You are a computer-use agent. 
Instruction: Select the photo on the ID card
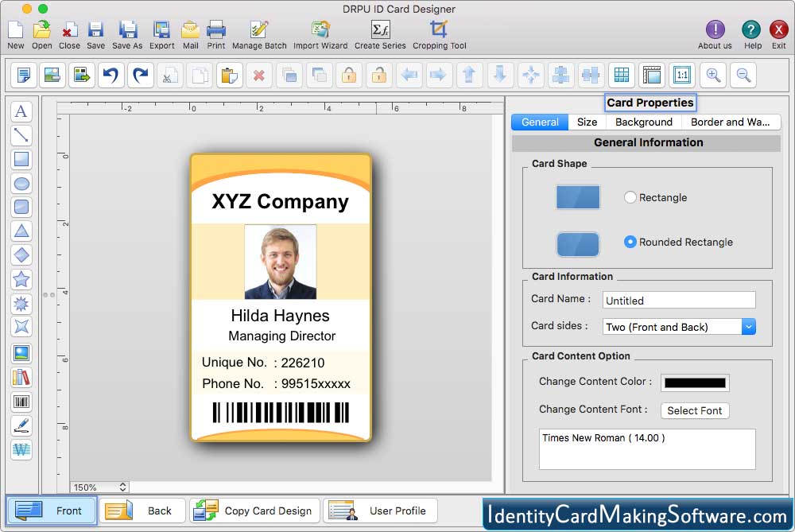pyautogui.click(x=281, y=262)
